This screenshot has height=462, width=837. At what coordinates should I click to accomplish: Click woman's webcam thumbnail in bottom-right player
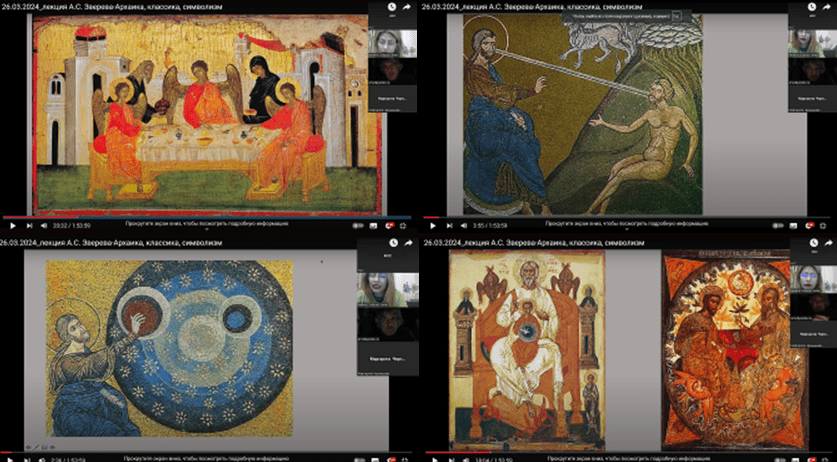(x=813, y=278)
